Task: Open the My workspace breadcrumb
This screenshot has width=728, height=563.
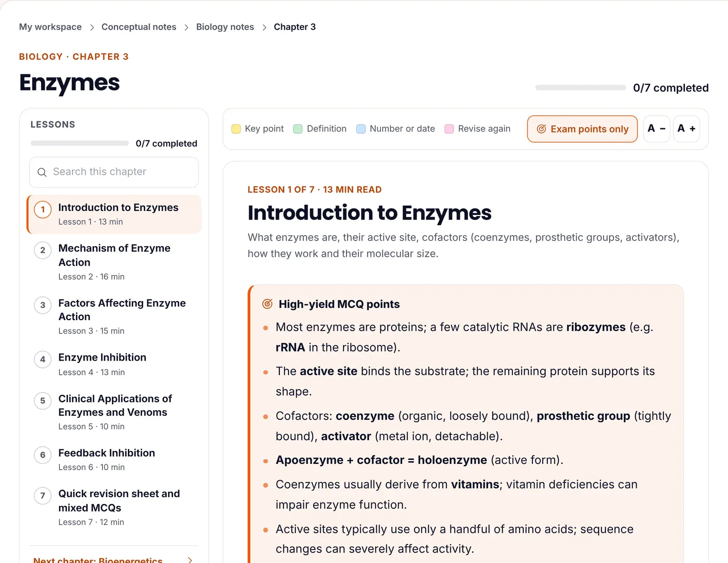Action: [51, 27]
